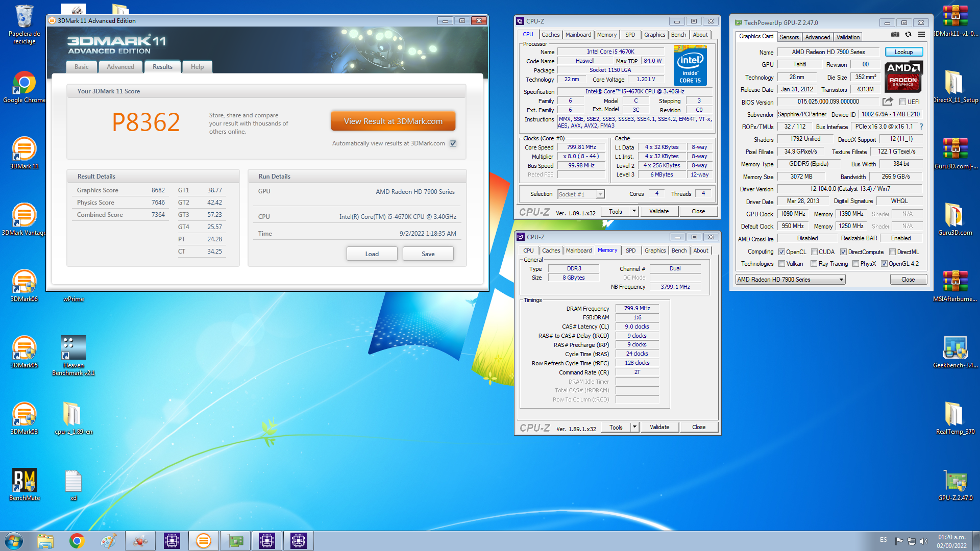
Task: Click GPU-Z refresh icon
Action: pos(908,34)
